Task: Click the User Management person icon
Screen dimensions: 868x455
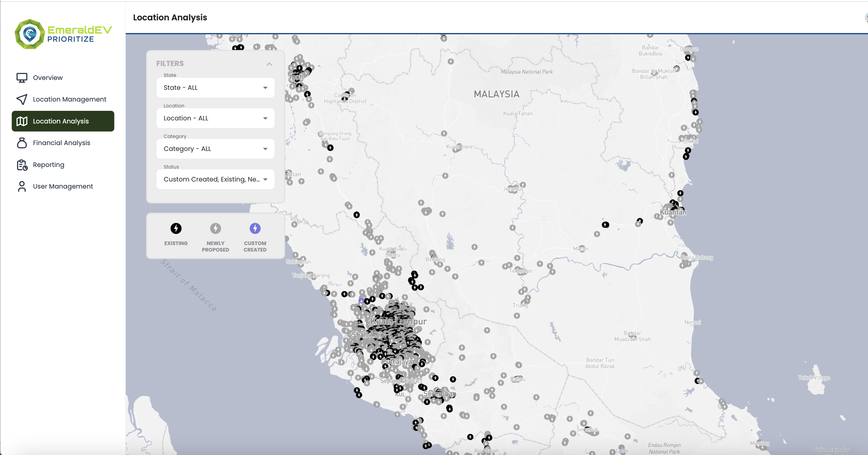Action: pos(22,186)
